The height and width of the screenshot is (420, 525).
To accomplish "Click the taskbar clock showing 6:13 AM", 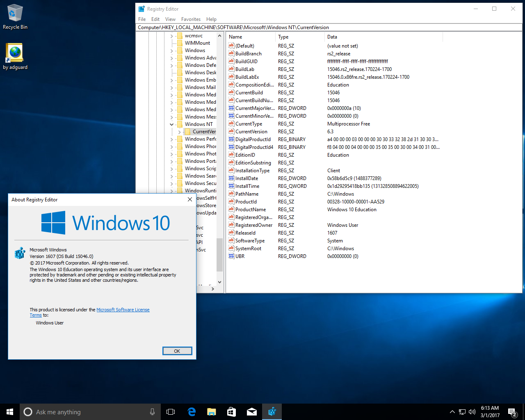I will point(490,412).
